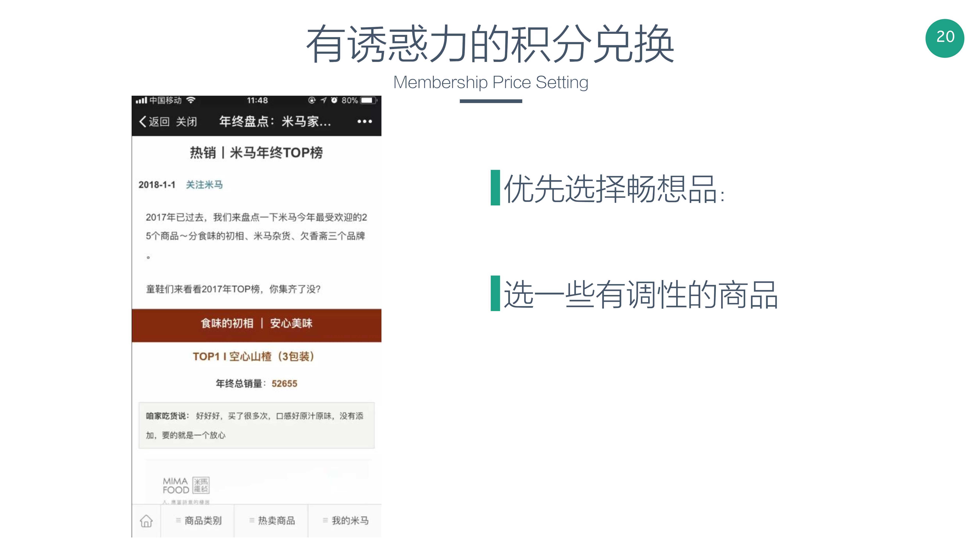Click the sales figure 52655
Screen dimensions: 980x551
[284, 384]
